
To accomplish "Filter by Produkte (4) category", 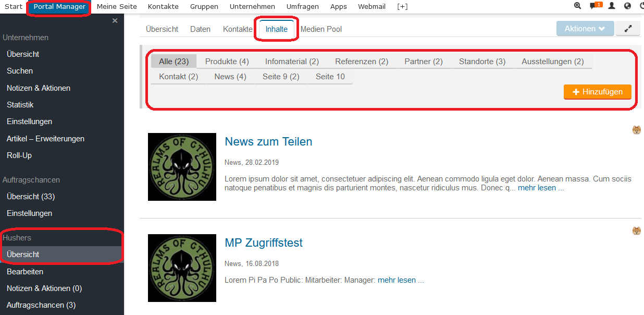I will point(227,62).
